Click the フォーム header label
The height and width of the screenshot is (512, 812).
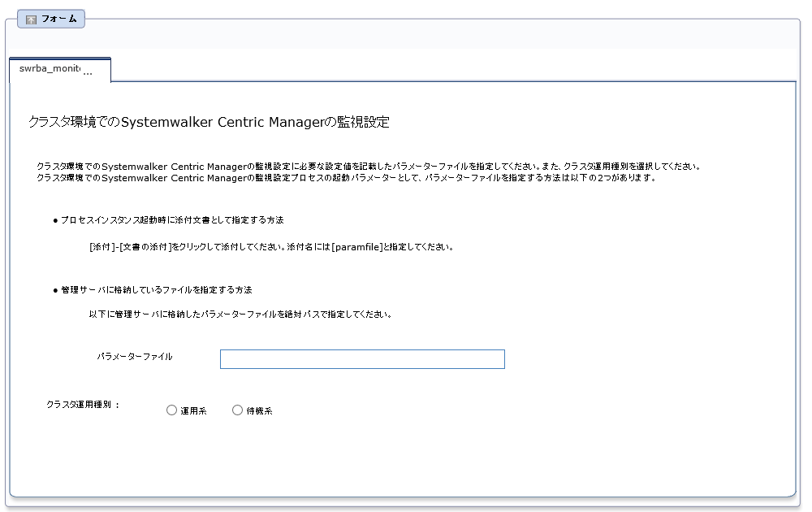pos(59,19)
